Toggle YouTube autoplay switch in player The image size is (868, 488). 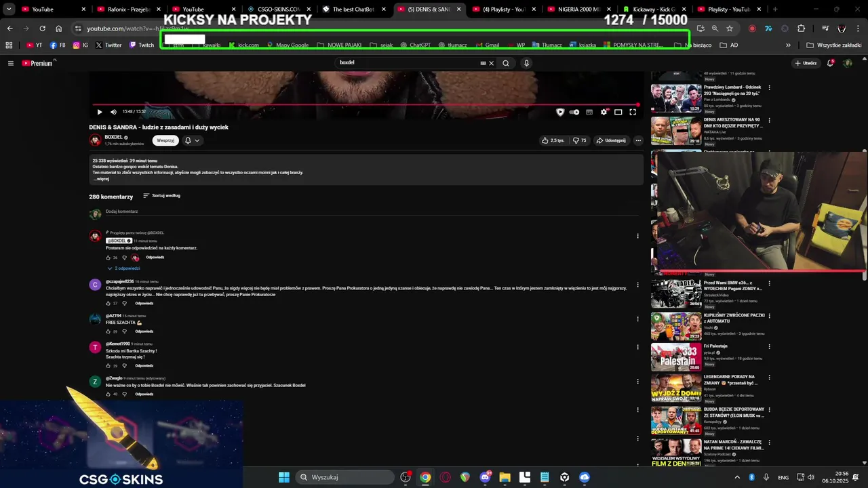[x=574, y=112]
